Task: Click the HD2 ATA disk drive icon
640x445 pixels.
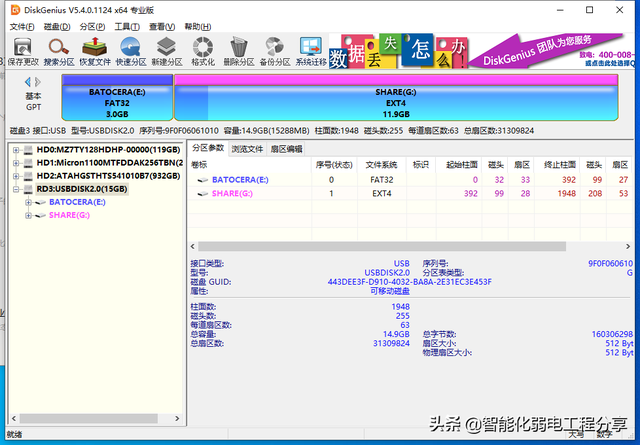Action: [x=28, y=176]
